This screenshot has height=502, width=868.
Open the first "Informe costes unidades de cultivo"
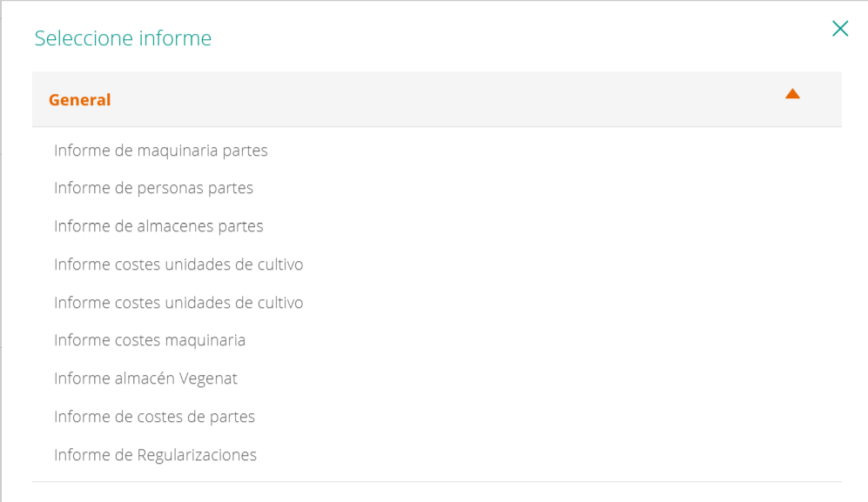click(178, 264)
